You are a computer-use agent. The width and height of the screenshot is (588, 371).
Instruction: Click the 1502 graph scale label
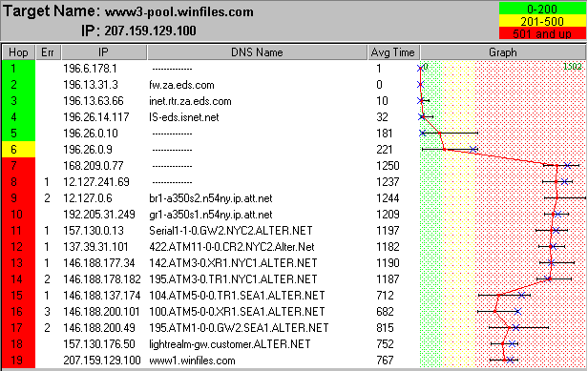tap(573, 67)
